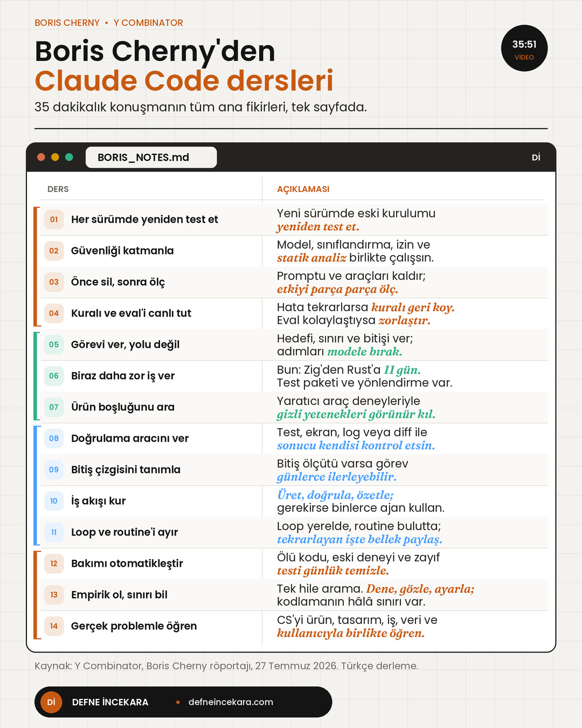The height and width of the screenshot is (728, 582).
Task: Click the Kaynak source citation line
Action: click(x=226, y=666)
